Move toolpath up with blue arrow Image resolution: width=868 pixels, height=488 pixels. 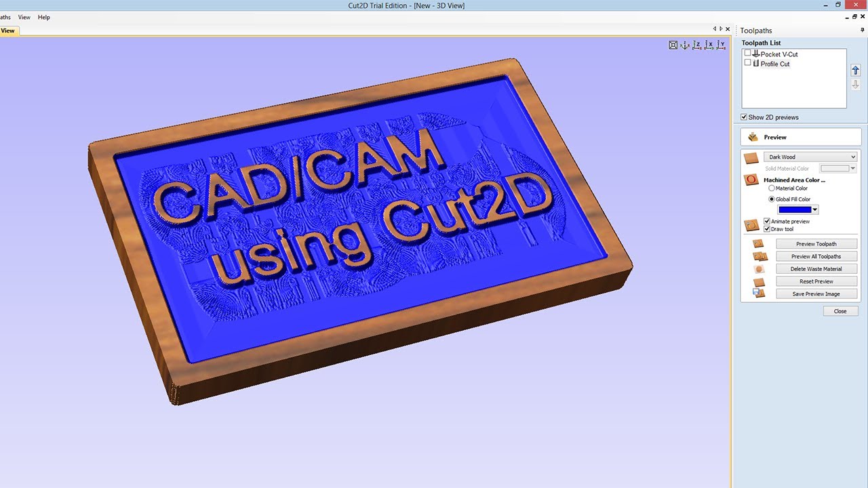click(855, 70)
